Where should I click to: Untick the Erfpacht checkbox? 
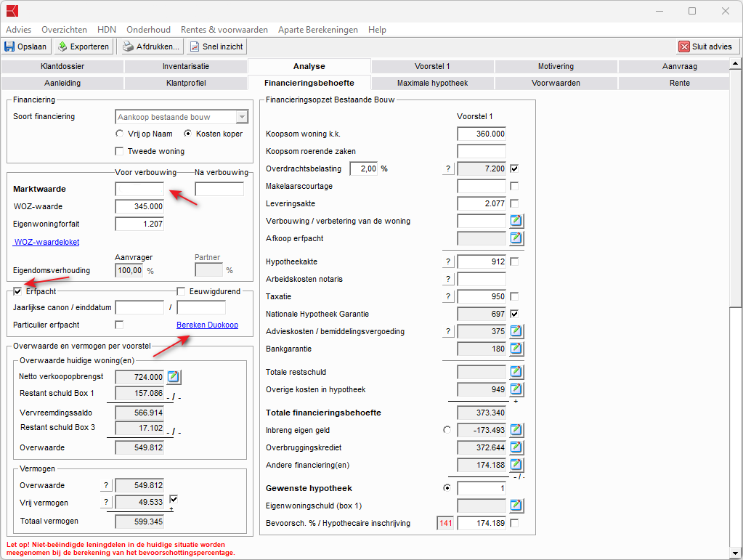17,291
